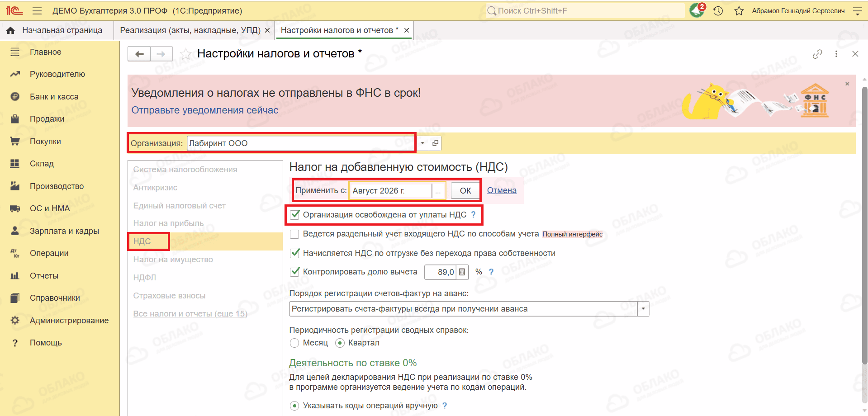Click the home icon on start page tab
This screenshot has width=868, height=416.
point(11,30)
